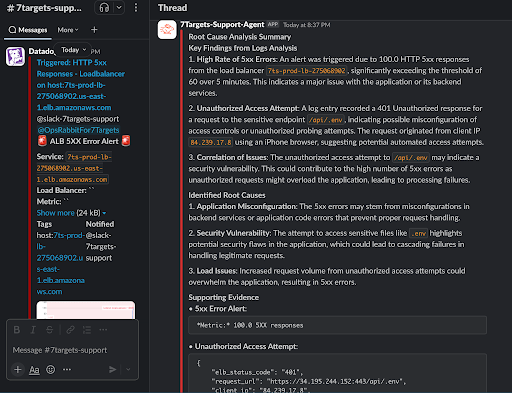This screenshot has width=512, height=393.
Task: Open send options chevron beside send button
Action: (128, 369)
